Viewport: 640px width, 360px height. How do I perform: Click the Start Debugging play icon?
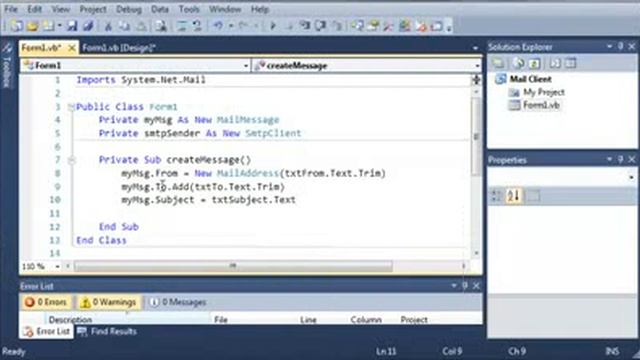click(273, 27)
